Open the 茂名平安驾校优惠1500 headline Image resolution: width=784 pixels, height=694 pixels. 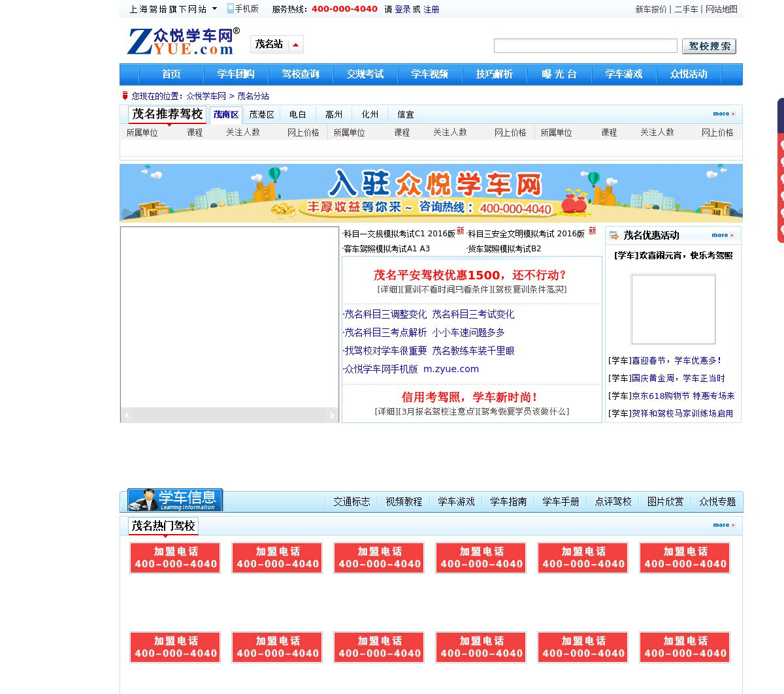pos(470,275)
